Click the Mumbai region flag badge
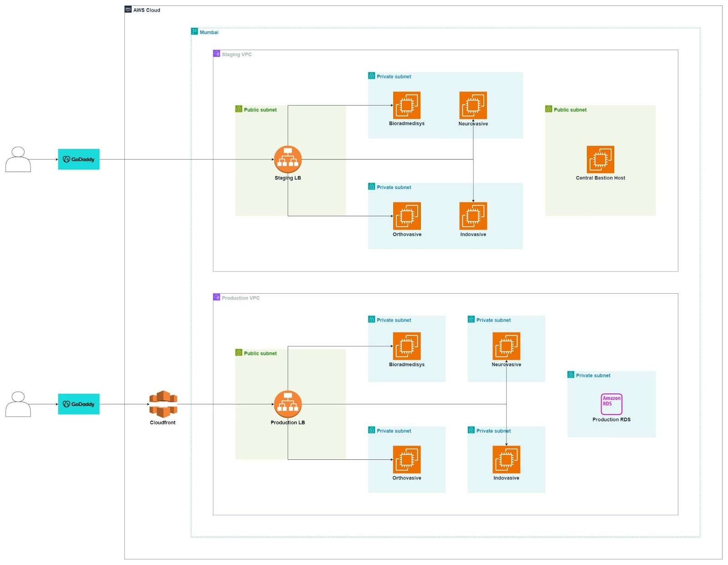Image resolution: width=728 pixels, height=565 pixels. [x=194, y=31]
